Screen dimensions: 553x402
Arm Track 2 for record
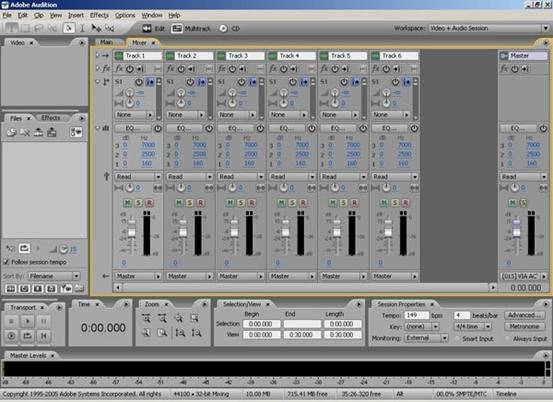[x=200, y=203]
